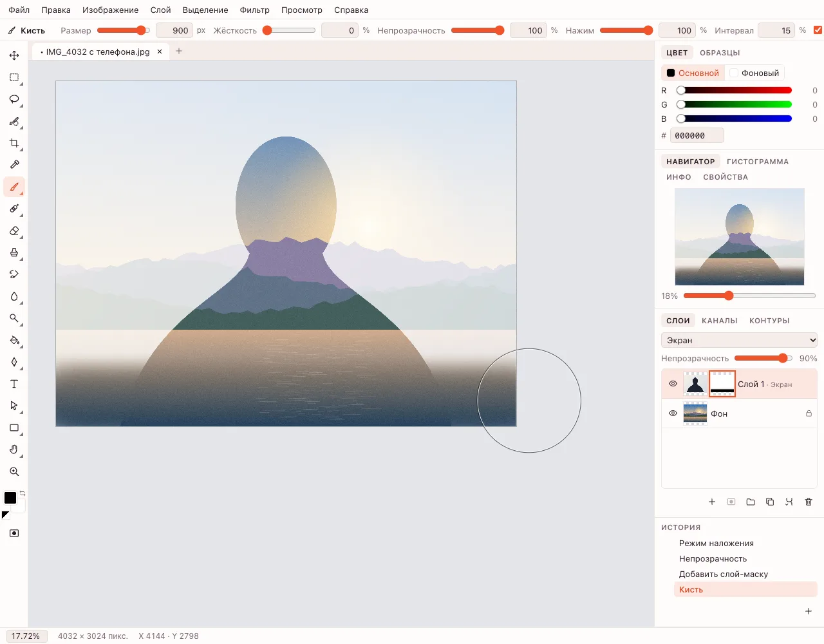Image resolution: width=824 pixels, height=644 pixels.
Task: Click the foreground color swatch in toolbar
Action: 10,498
